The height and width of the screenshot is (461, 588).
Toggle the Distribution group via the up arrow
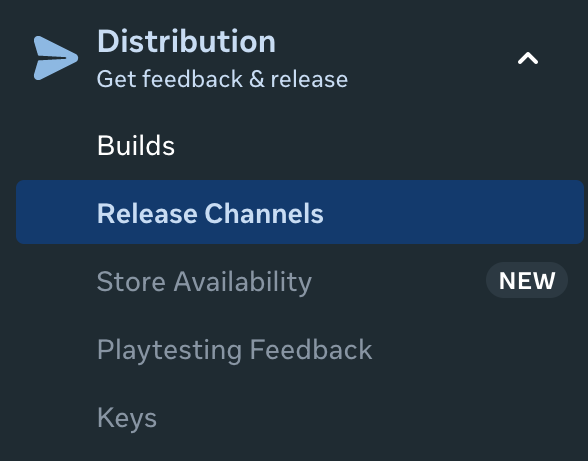point(528,58)
